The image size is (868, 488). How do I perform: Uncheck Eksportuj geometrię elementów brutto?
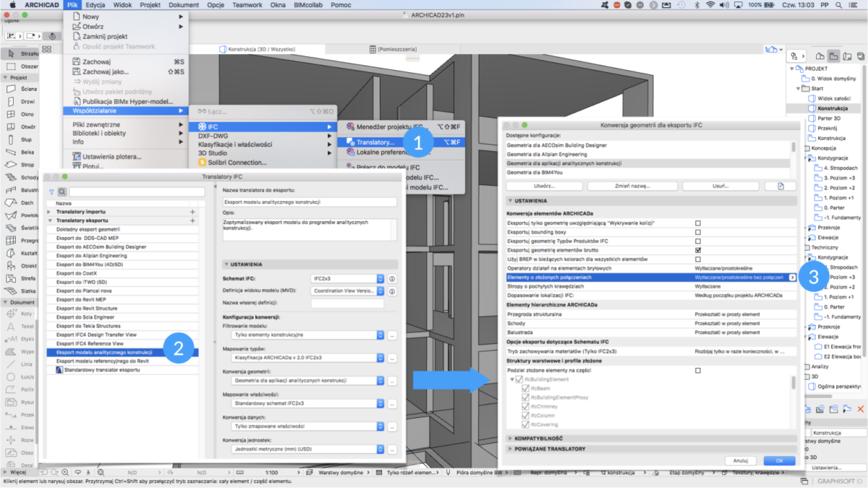tap(698, 250)
